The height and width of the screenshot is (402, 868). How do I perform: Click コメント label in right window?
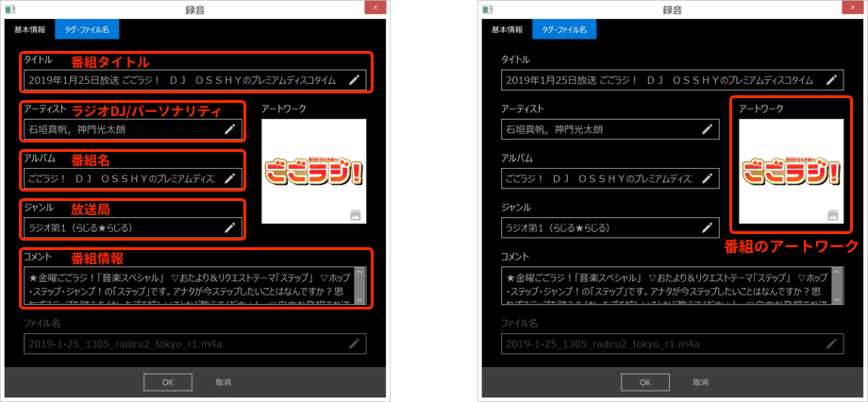coord(515,257)
